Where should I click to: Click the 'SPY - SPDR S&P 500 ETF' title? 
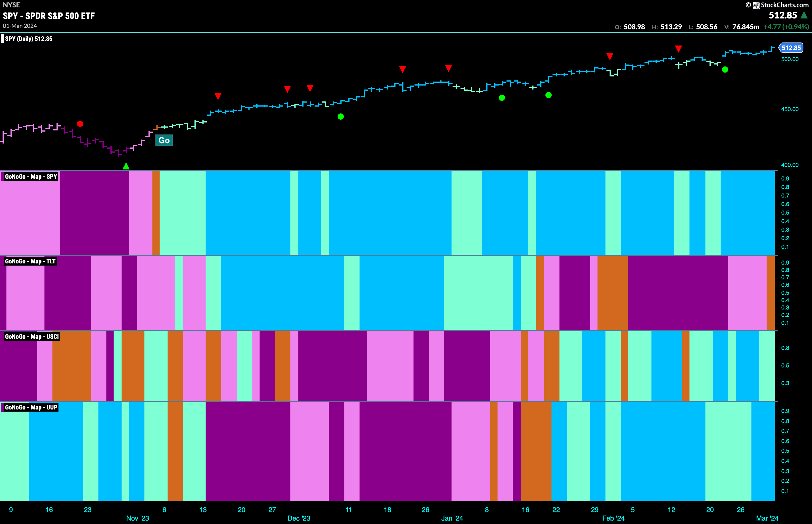49,16
